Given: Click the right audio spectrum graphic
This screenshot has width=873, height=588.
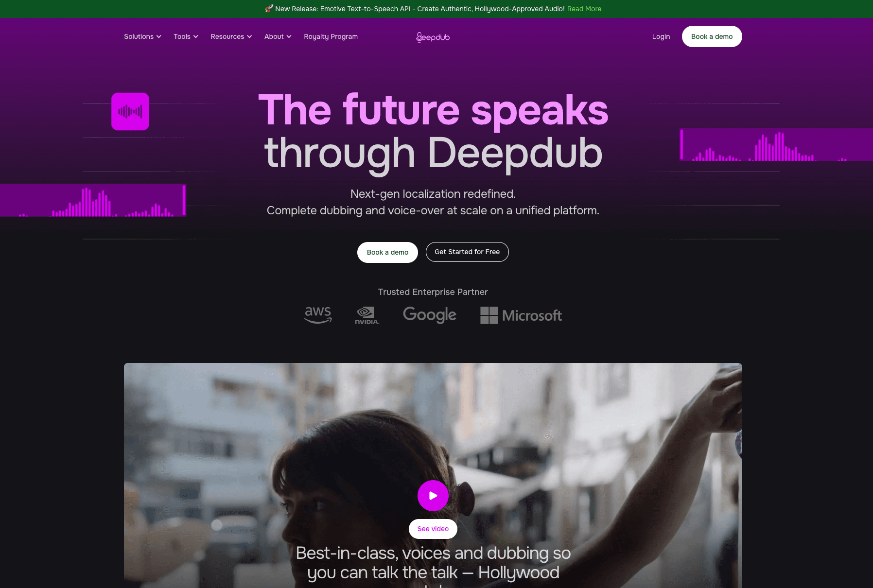Looking at the screenshot, I should coord(776,144).
